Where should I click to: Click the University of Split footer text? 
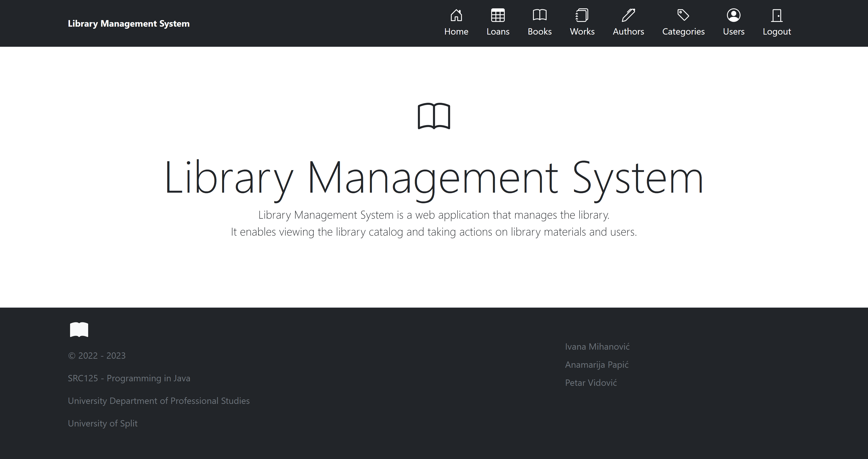103,423
